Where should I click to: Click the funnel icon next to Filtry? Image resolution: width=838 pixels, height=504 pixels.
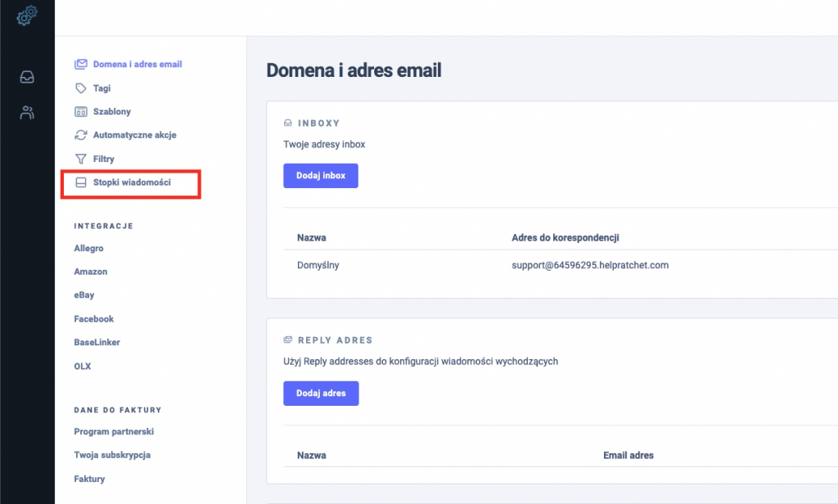tap(80, 159)
